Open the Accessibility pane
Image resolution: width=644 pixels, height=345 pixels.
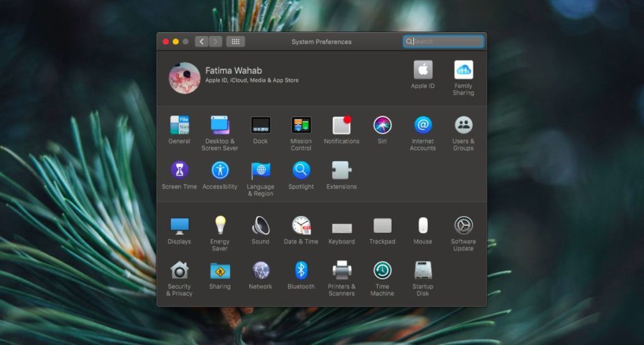(220, 170)
